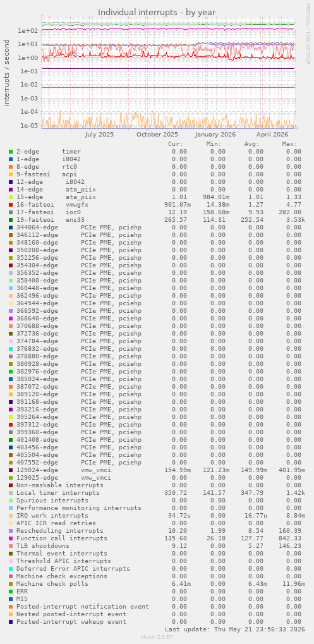Image resolution: width=314 pixels, height=644 pixels.
Task: Click the Local timer interrupts legend label
Action: point(58,493)
